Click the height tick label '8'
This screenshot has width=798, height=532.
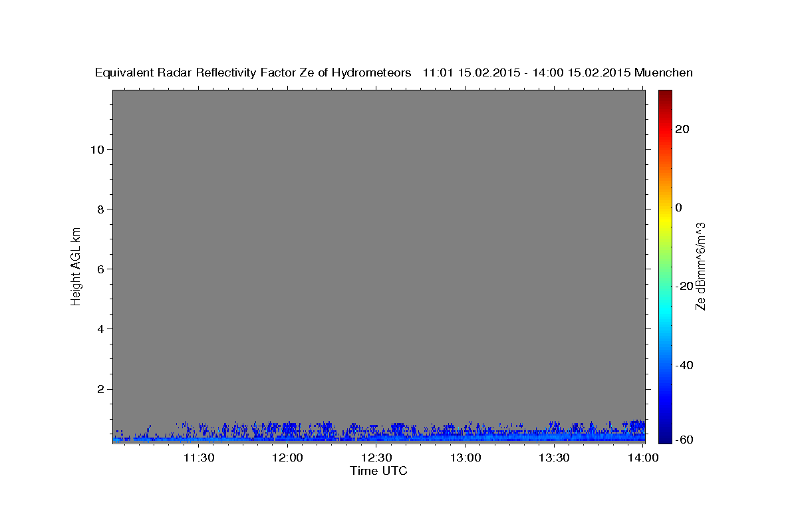coord(100,209)
